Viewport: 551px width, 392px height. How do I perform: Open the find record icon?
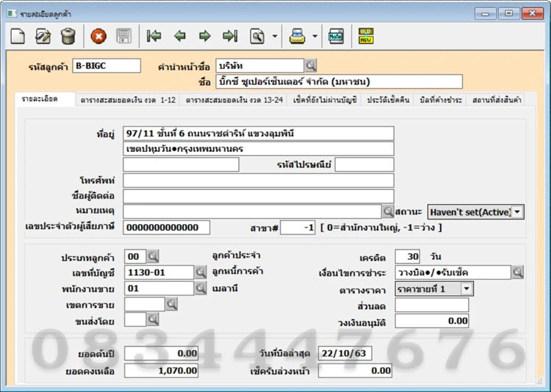click(257, 36)
